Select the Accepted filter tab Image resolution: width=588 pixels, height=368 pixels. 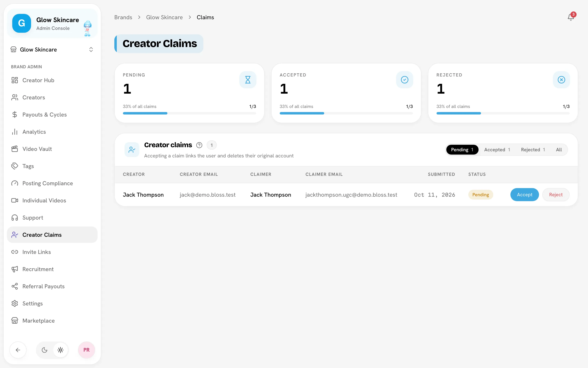point(497,150)
